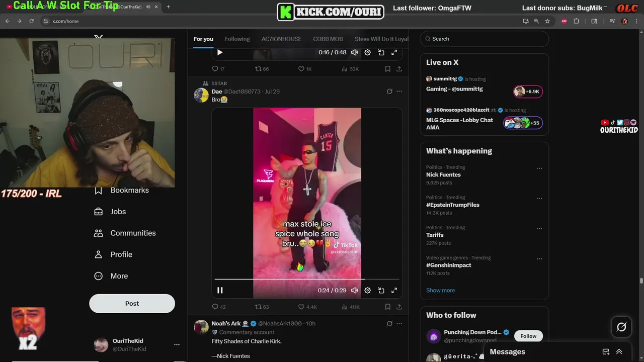The height and width of the screenshot is (362, 644).
Task: Like the Dae post with 4.4K likes
Action: click(x=307, y=307)
